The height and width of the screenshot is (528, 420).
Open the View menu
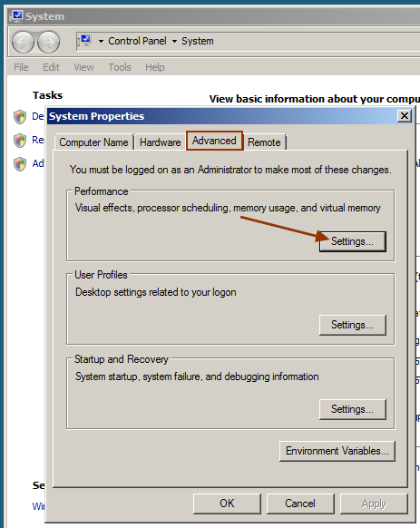[x=83, y=67]
